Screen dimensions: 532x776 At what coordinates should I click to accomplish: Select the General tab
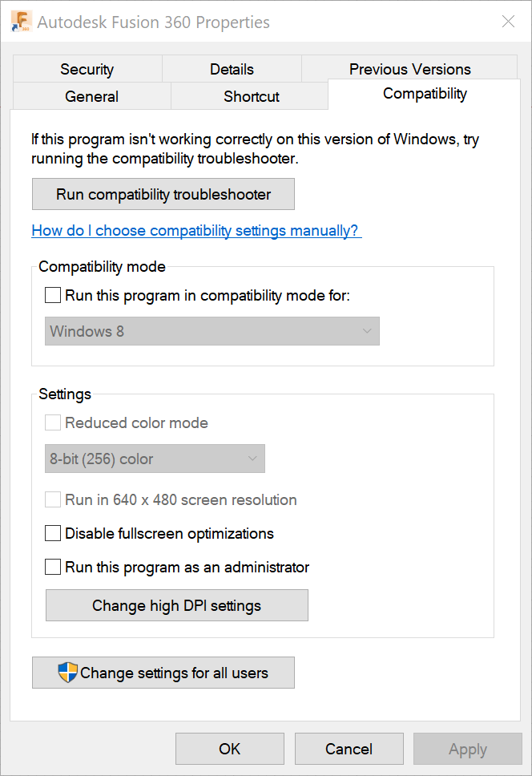[x=91, y=96]
